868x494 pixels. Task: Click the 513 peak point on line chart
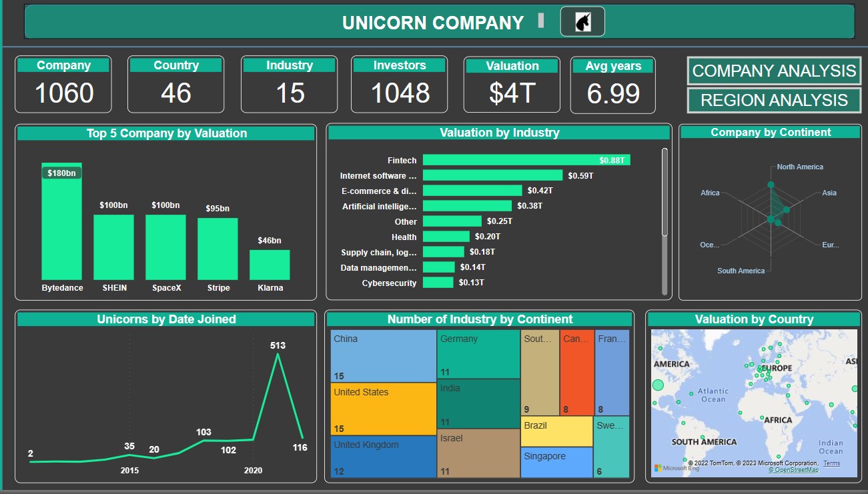pyautogui.click(x=278, y=354)
